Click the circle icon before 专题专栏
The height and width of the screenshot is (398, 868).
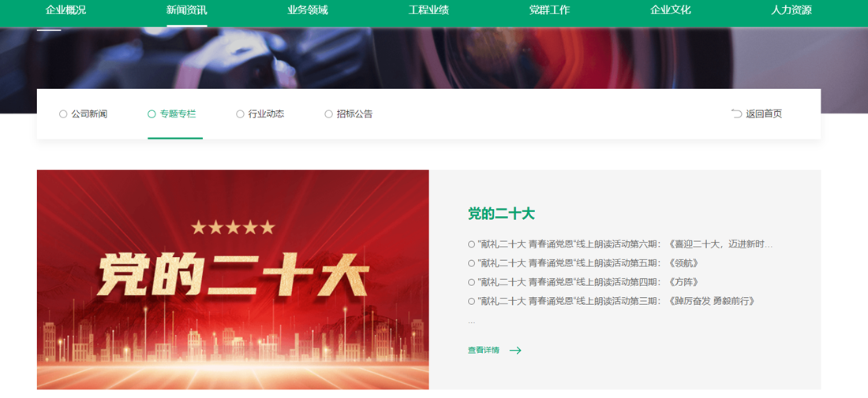coord(152,113)
